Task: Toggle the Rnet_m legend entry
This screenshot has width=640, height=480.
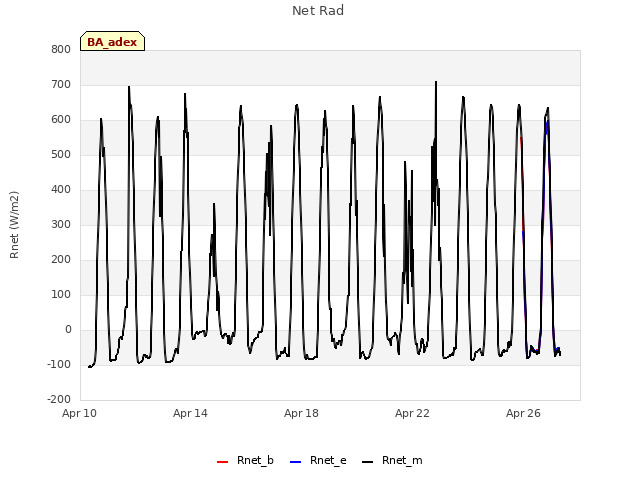Action: pyautogui.click(x=392, y=460)
